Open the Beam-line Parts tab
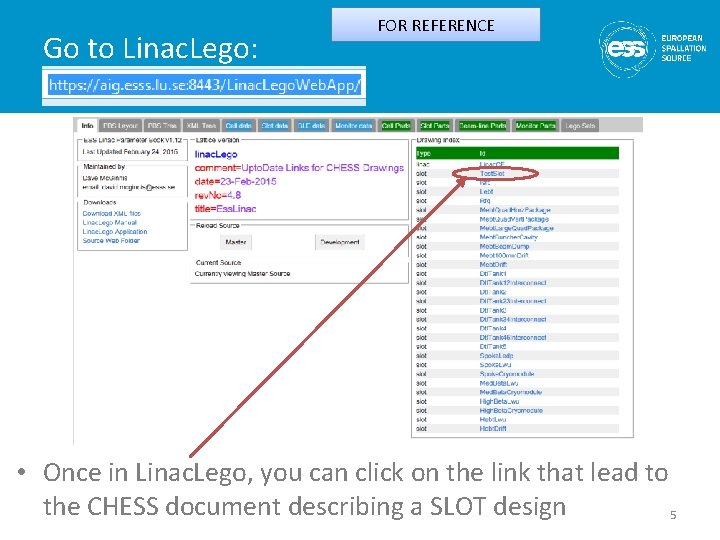Screen dimensions: 720x540 point(483,125)
